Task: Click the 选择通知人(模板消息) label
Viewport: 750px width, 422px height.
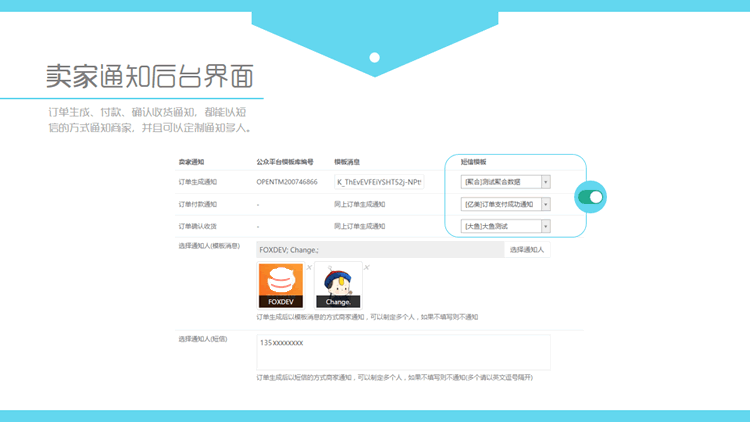Action: pyautogui.click(x=209, y=246)
